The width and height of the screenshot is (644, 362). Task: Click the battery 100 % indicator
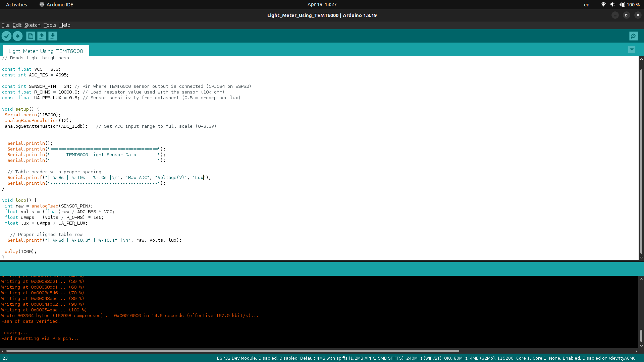(630, 4)
